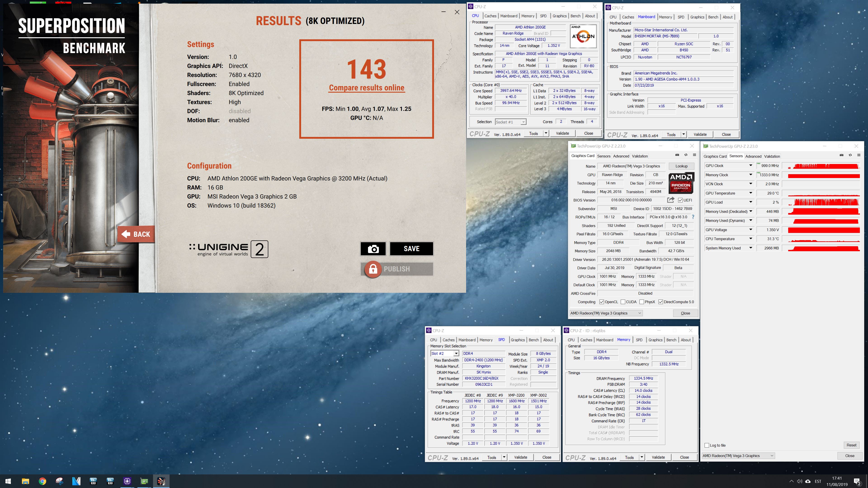Switch to About tab in CPU-Z Memory window

tap(686, 340)
